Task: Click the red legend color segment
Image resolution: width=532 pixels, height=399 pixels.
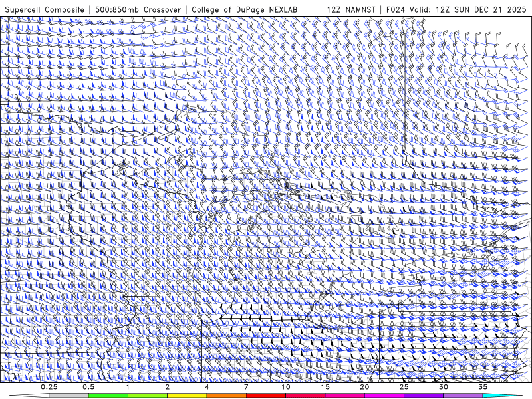Action: (265, 396)
